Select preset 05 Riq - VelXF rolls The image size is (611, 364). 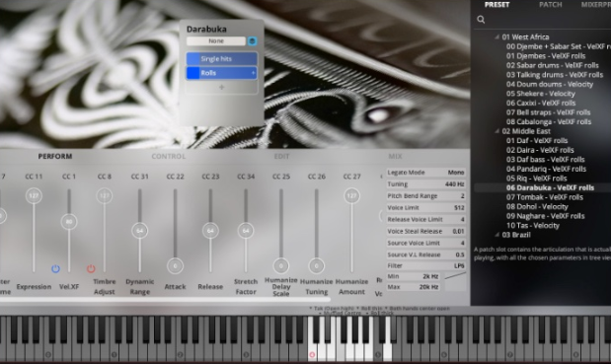[x=536, y=179]
